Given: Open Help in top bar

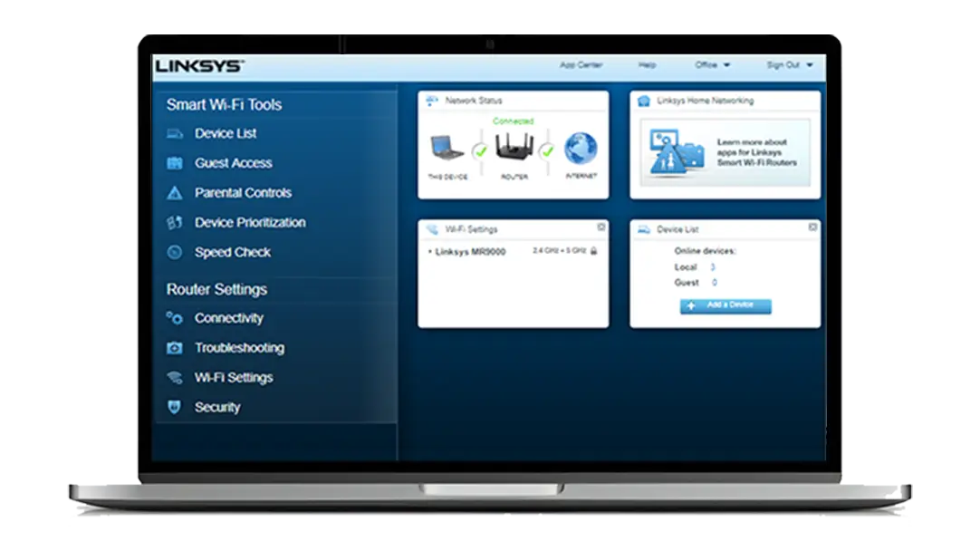Looking at the screenshot, I should tap(648, 65).
